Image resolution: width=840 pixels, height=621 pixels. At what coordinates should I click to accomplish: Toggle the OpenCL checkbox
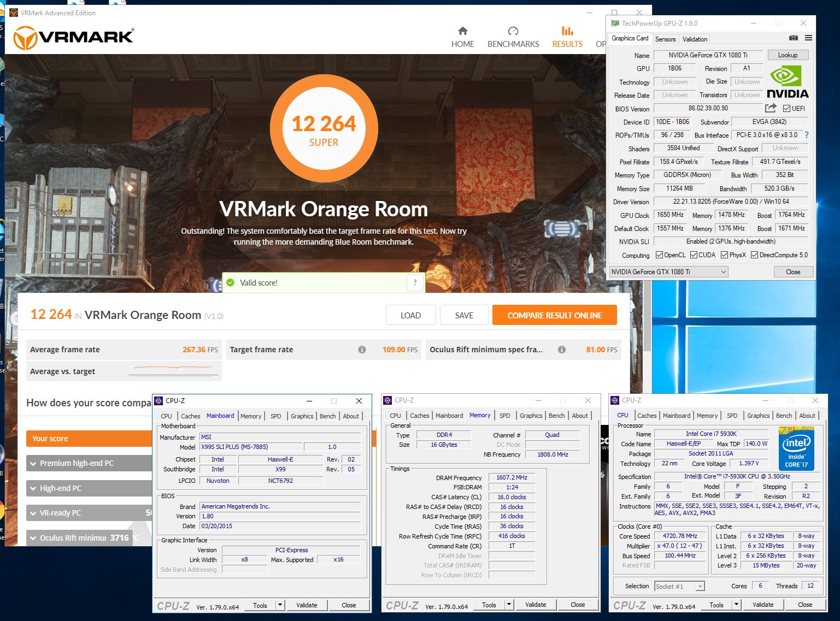pos(659,255)
